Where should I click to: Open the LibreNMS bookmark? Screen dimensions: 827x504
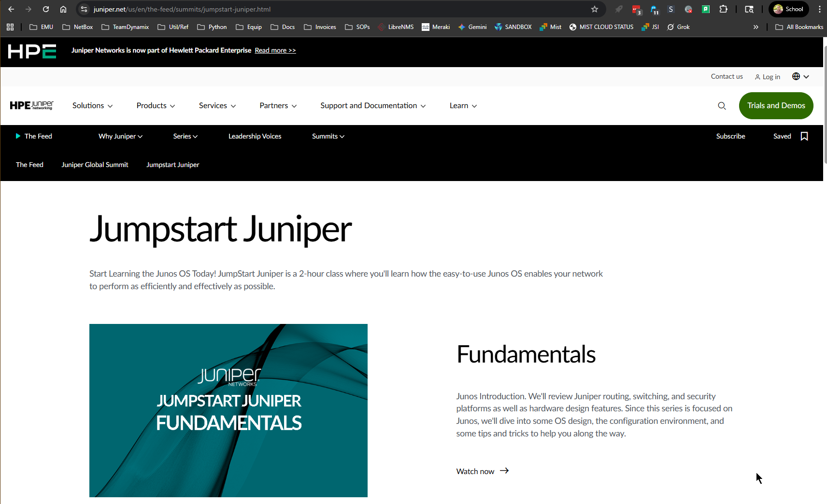click(x=396, y=27)
